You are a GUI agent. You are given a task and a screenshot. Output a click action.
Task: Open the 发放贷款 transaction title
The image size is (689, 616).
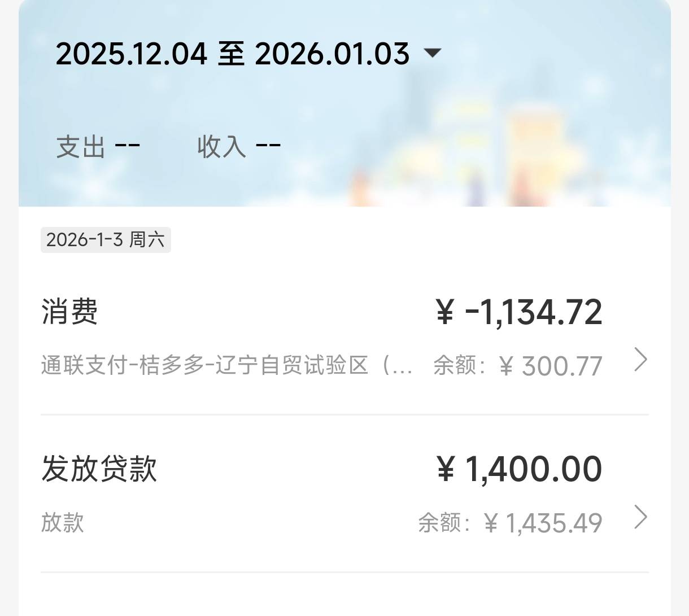tap(99, 469)
